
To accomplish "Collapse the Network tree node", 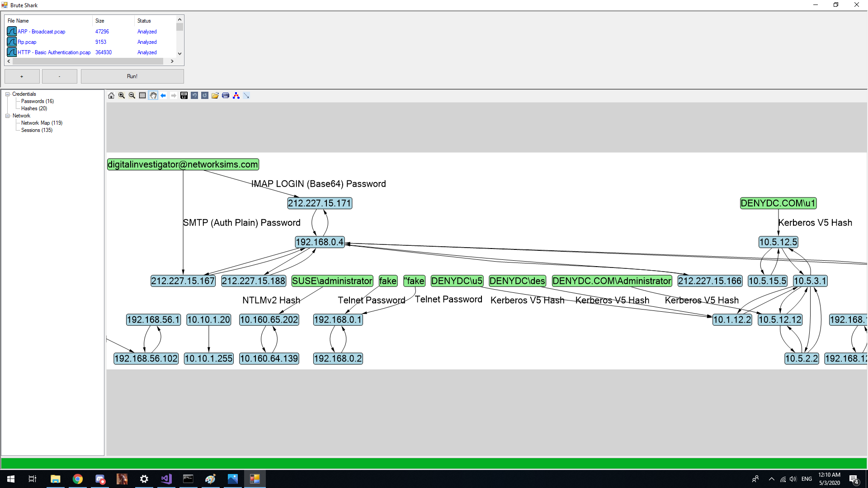I will (x=8, y=116).
